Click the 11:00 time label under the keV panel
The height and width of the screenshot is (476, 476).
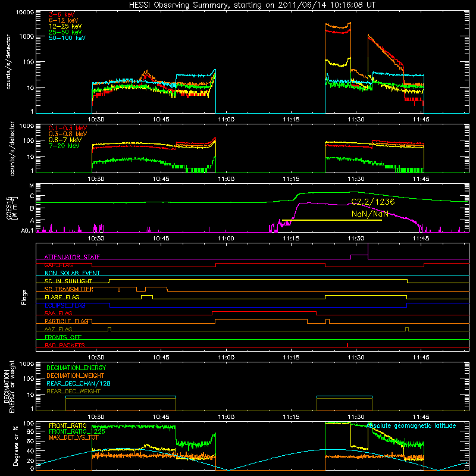point(226,120)
